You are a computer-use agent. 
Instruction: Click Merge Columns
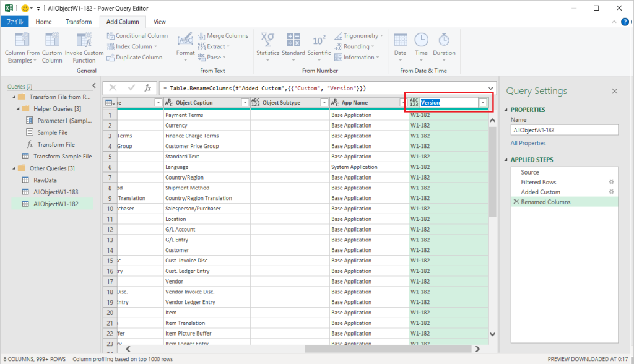223,35
